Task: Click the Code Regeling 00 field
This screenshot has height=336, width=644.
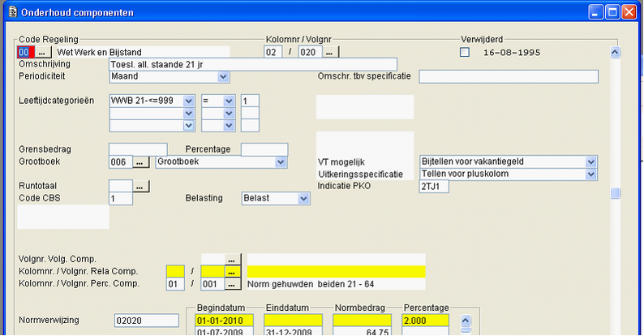Action: [26, 52]
